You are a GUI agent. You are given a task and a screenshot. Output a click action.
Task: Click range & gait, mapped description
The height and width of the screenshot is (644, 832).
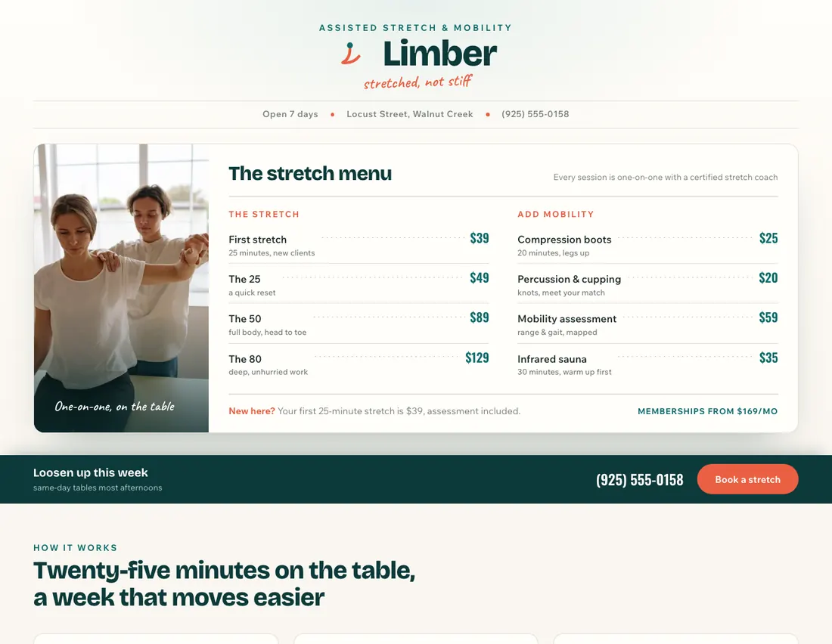point(557,332)
